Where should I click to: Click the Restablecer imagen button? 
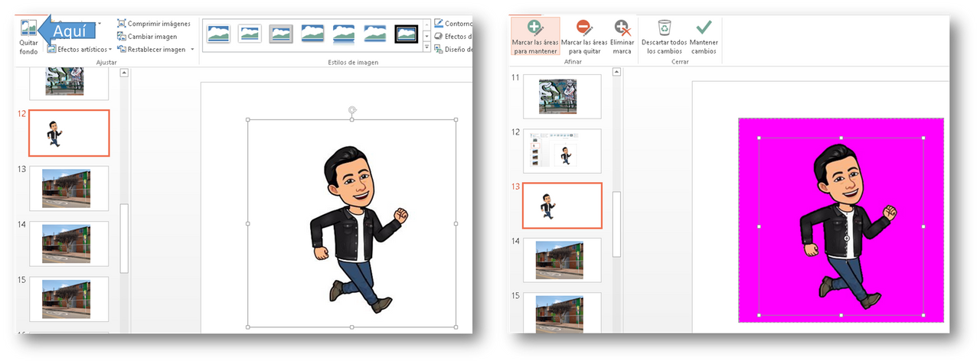151,49
